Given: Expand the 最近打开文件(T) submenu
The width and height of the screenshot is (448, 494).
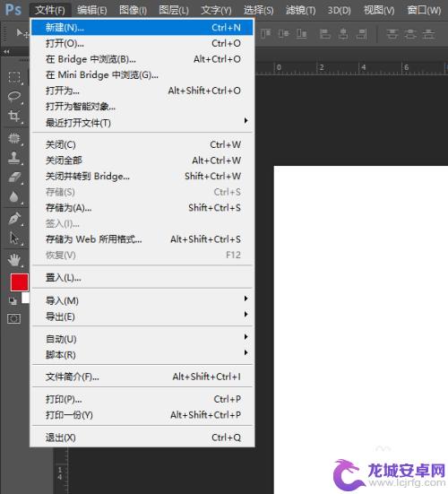Looking at the screenshot, I should pyautogui.click(x=142, y=123).
